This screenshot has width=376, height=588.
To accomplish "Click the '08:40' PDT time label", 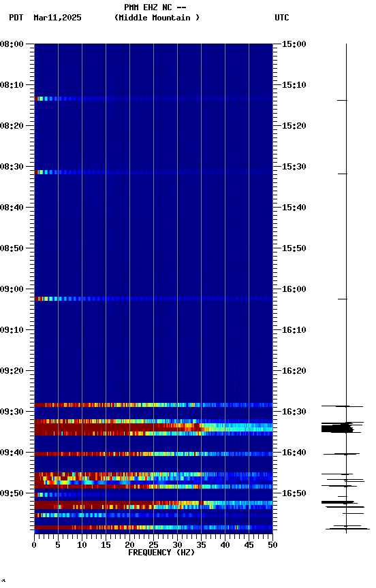I will [12, 208].
